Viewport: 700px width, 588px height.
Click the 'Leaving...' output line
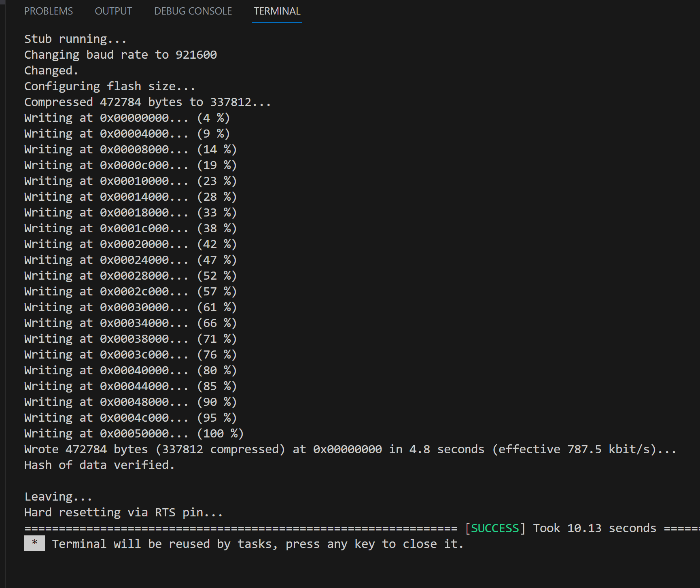pos(57,496)
